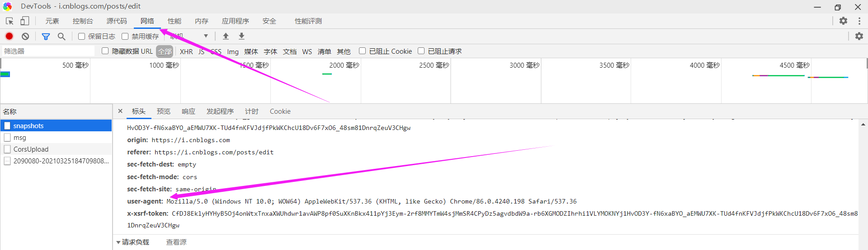Filter requests by 字体 type

click(x=270, y=51)
